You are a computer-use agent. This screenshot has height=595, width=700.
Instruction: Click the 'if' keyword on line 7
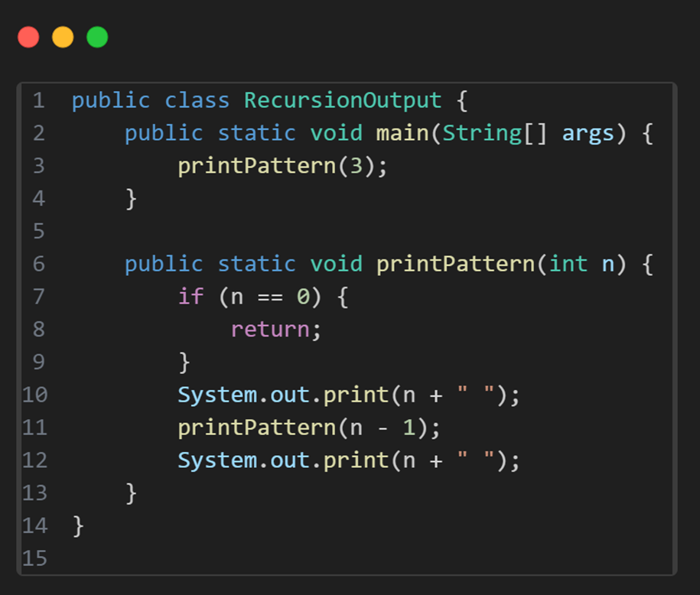tap(190, 297)
